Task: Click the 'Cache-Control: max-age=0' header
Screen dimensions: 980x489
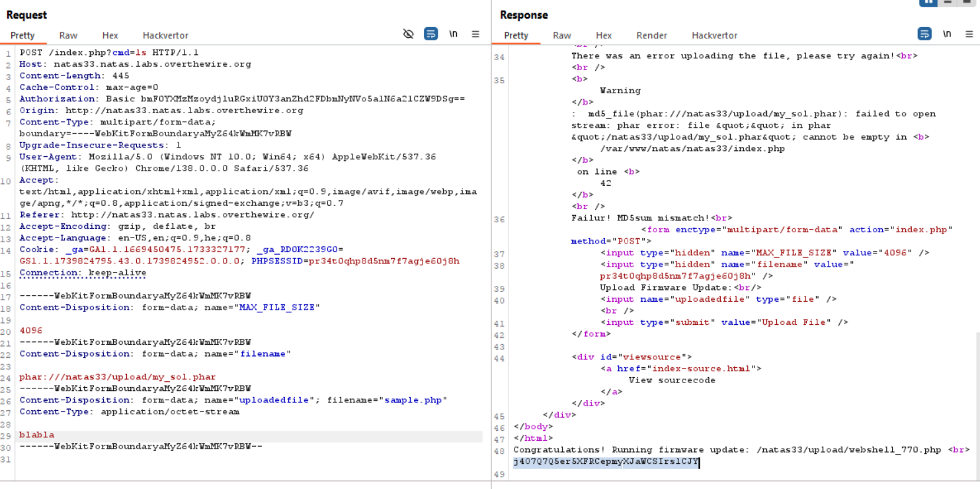Action: 89,87
